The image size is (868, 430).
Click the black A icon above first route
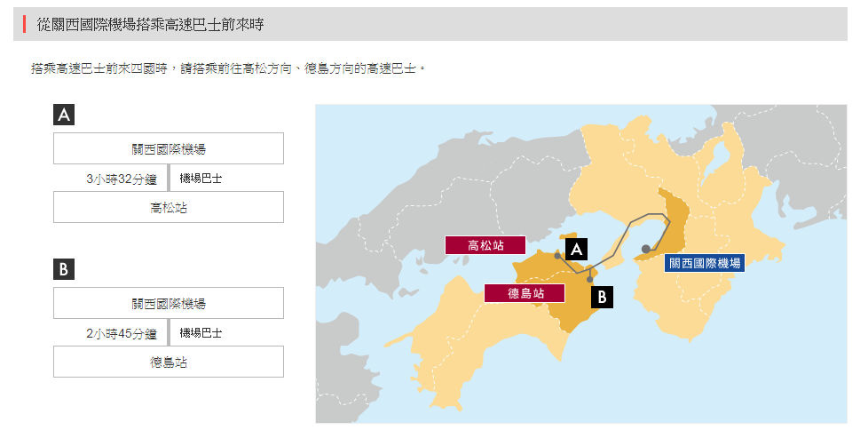click(x=64, y=115)
